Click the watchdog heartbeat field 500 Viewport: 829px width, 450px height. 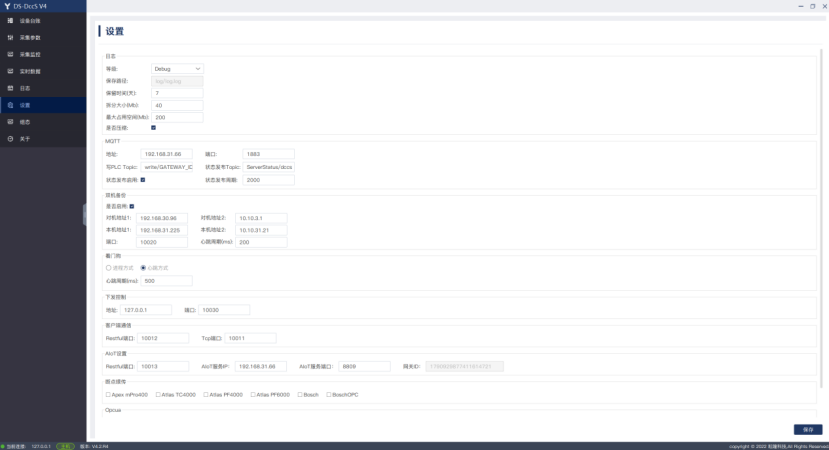pos(167,281)
